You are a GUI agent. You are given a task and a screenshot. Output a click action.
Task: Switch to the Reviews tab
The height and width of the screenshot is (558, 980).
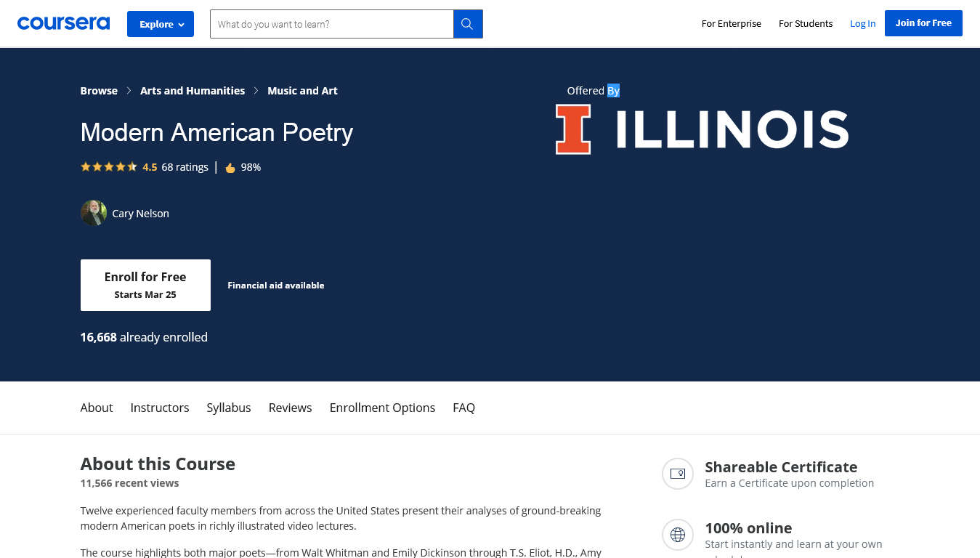coord(290,408)
